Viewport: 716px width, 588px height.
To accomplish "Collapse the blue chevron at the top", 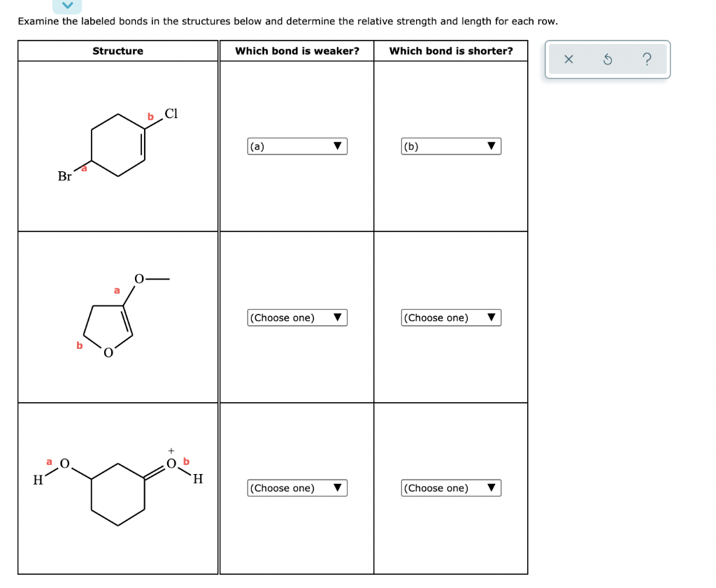I will tap(68, 6).
